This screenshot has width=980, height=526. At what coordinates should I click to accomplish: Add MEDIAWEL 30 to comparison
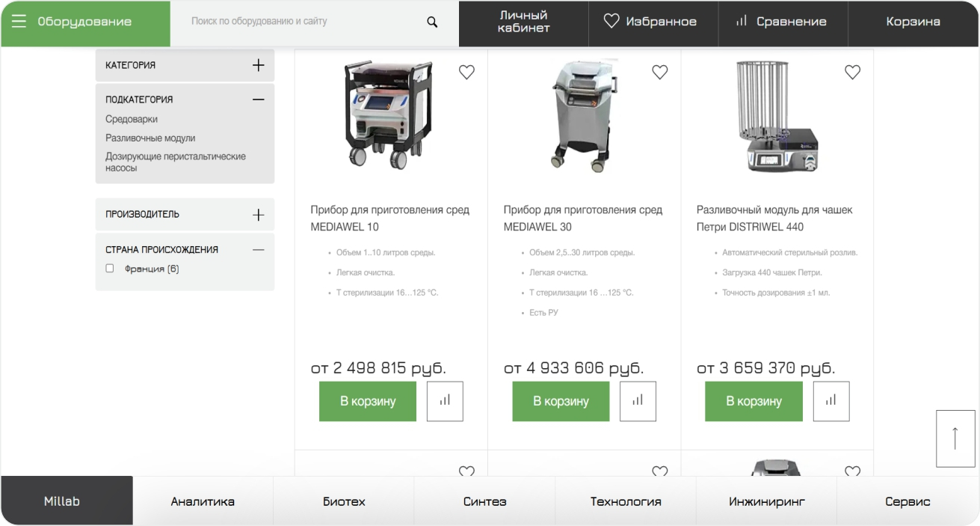tap(638, 401)
